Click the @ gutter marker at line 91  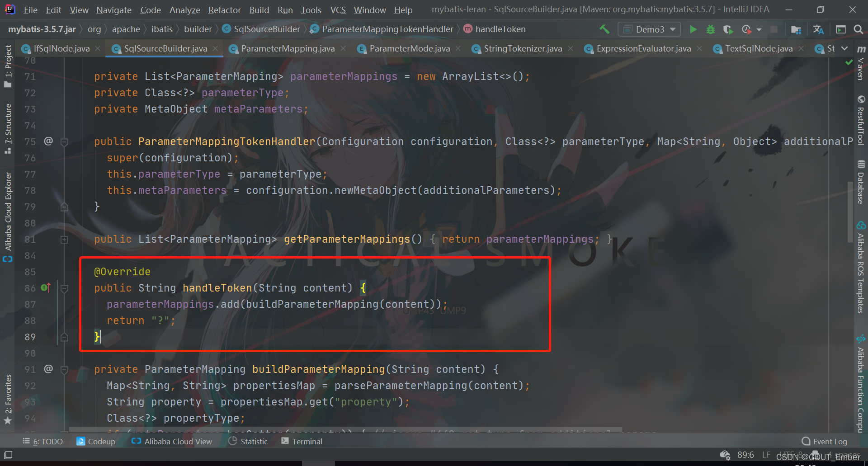[x=48, y=369]
